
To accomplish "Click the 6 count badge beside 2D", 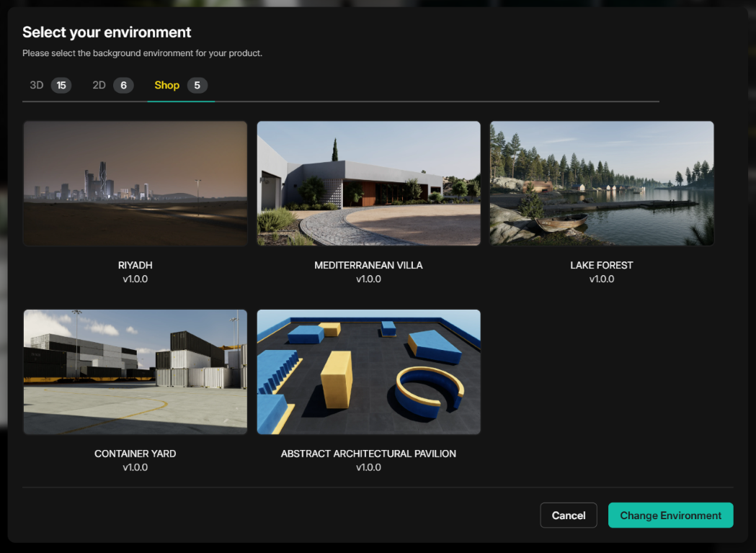I will click(123, 86).
